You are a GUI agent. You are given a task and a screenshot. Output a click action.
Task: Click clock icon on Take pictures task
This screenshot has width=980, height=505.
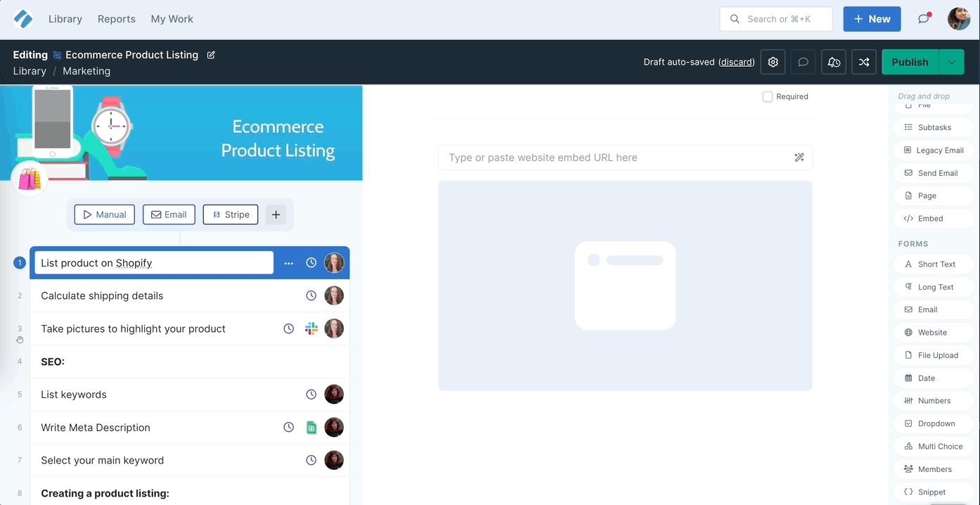coord(289,328)
